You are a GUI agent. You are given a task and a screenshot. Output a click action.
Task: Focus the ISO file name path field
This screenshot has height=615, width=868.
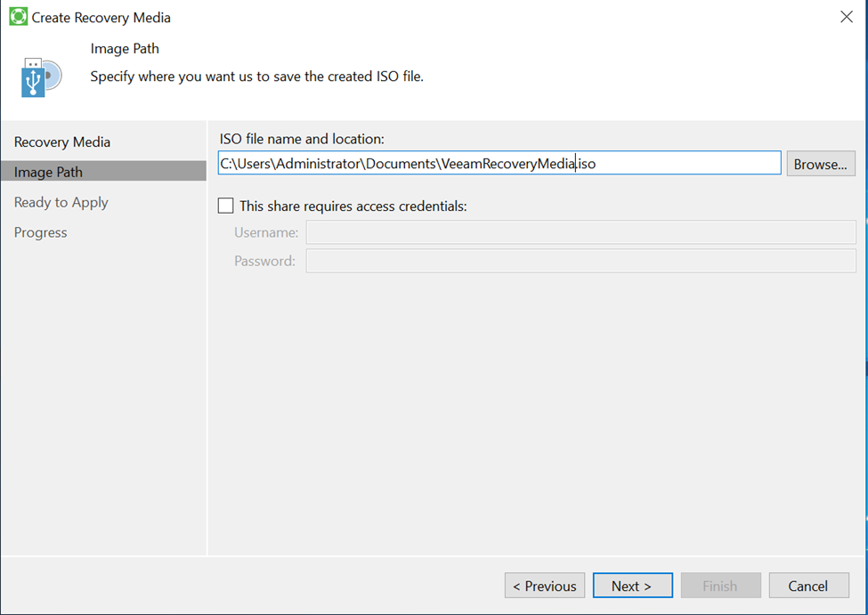(499, 164)
